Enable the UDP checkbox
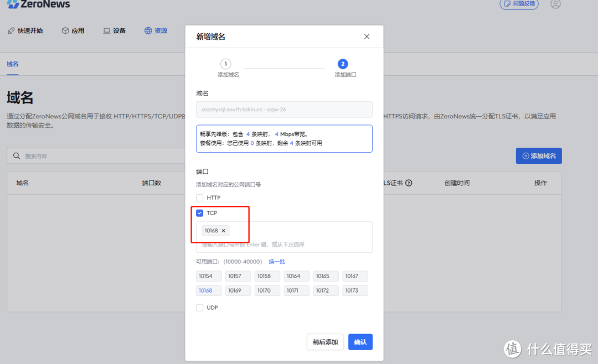This screenshot has height=364, width=598. [199, 308]
